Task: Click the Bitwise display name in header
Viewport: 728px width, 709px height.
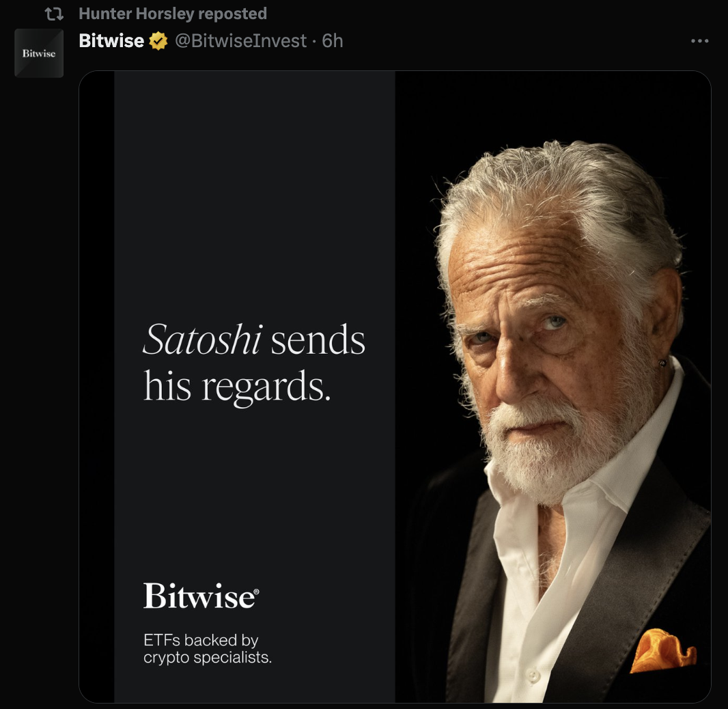Action: (x=111, y=41)
